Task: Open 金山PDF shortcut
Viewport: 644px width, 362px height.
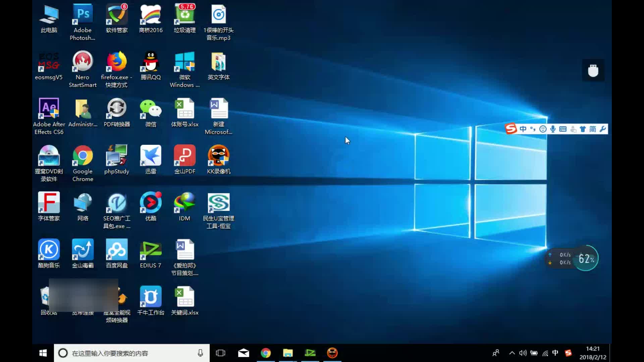Action: coord(184,160)
